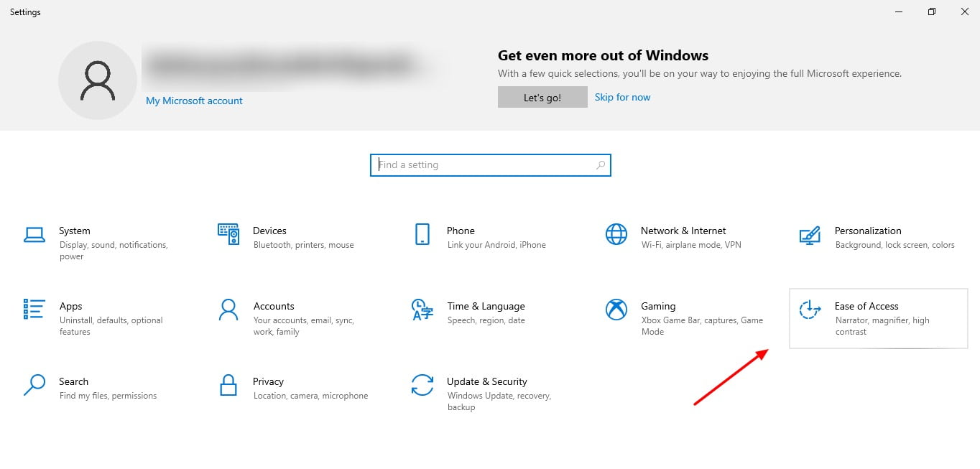Click 'Speech, region, date' description

(x=486, y=320)
